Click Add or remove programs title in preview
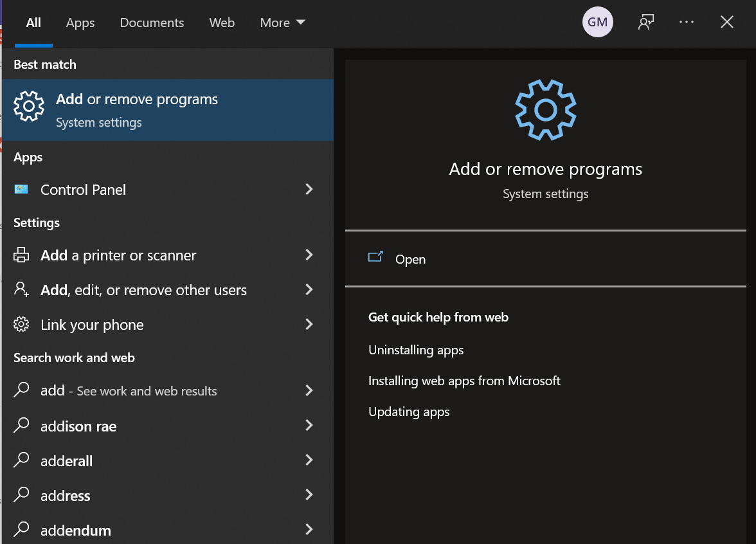 pos(545,169)
